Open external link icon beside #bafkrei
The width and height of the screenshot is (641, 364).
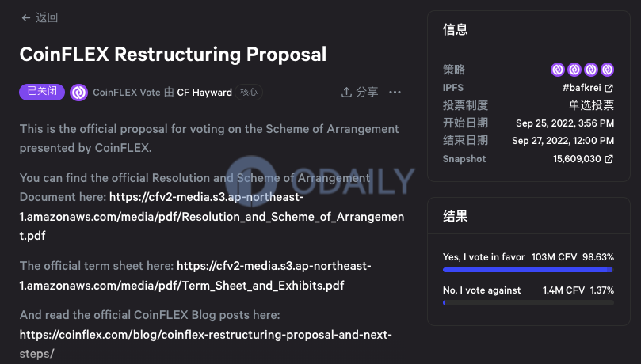pyautogui.click(x=609, y=88)
